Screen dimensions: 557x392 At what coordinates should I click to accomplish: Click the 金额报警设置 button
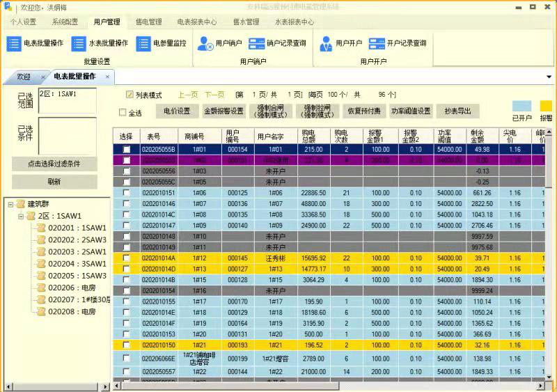click(223, 111)
